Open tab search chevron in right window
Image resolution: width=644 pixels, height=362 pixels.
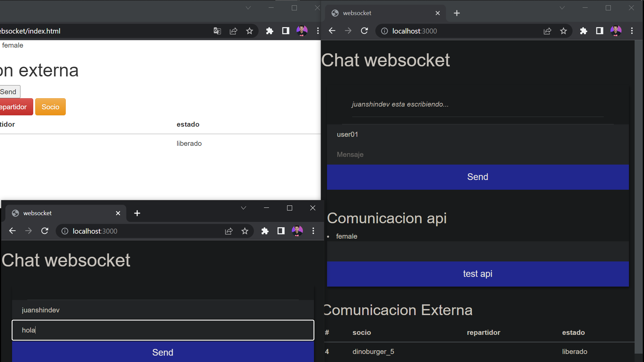(x=562, y=8)
